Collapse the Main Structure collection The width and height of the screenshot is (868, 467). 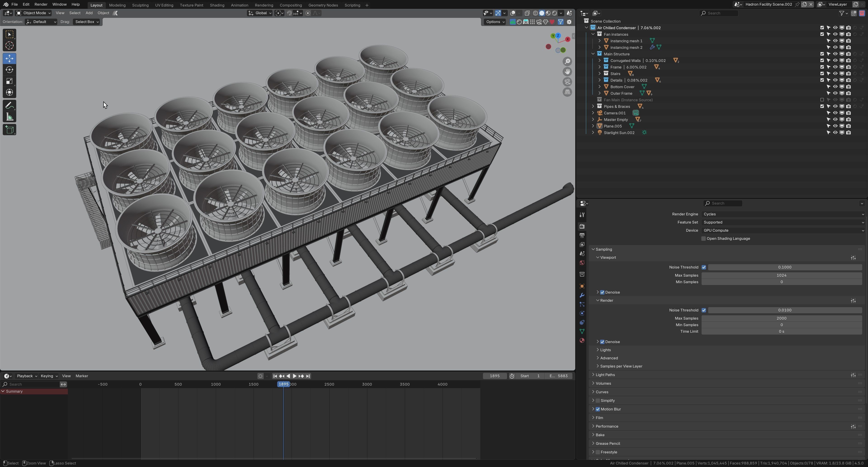tap(593, 54)
